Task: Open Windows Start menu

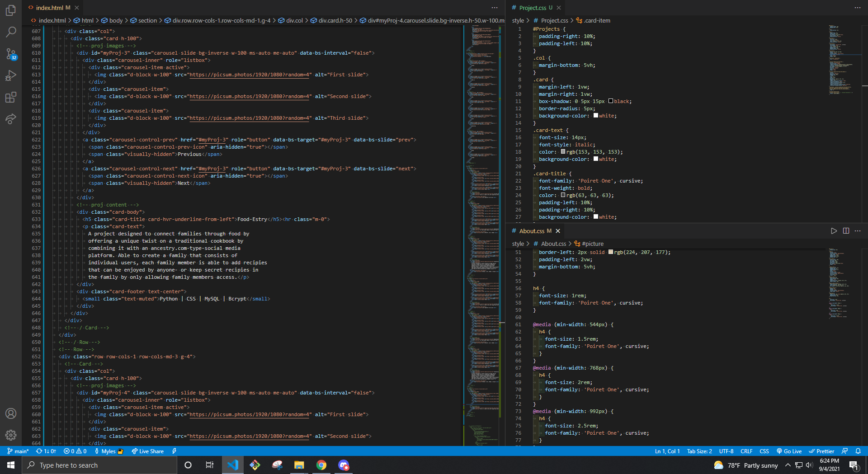Action: [x=11, y=465]
